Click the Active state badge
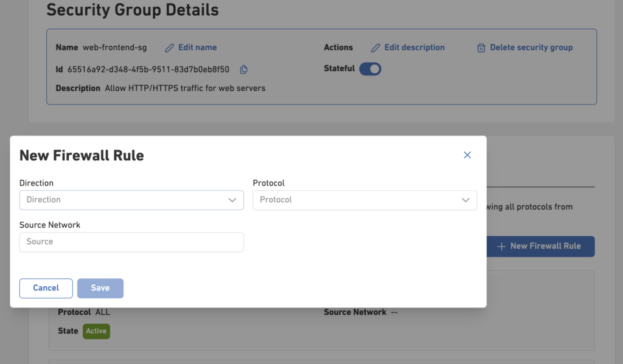This screenshot has height=364, width=623. (96, 331)
